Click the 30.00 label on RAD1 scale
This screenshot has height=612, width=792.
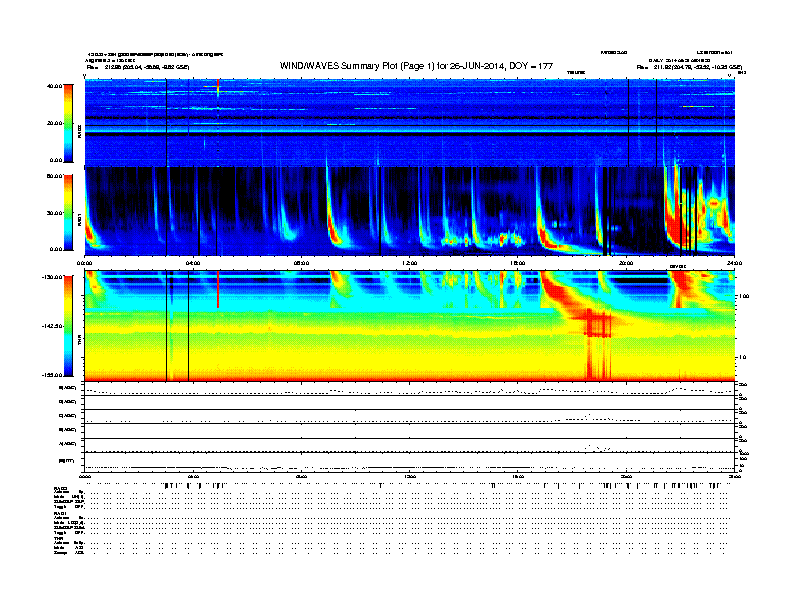[54, 213]
